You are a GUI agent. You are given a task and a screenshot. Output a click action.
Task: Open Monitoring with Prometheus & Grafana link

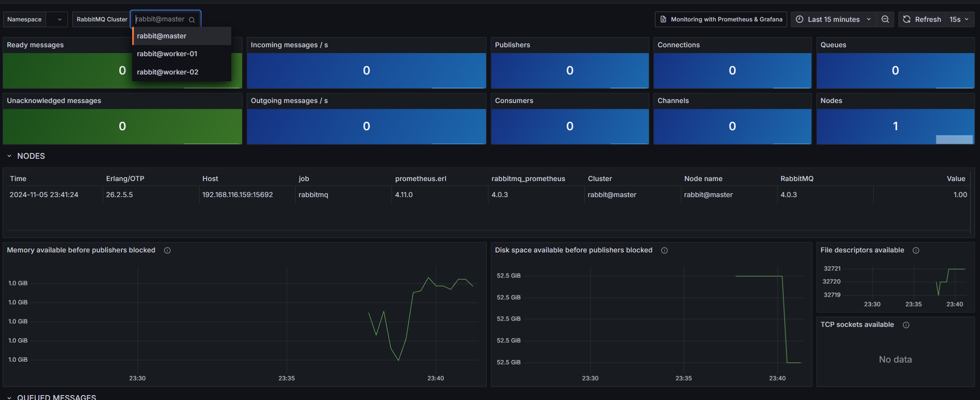click(721, 19)
